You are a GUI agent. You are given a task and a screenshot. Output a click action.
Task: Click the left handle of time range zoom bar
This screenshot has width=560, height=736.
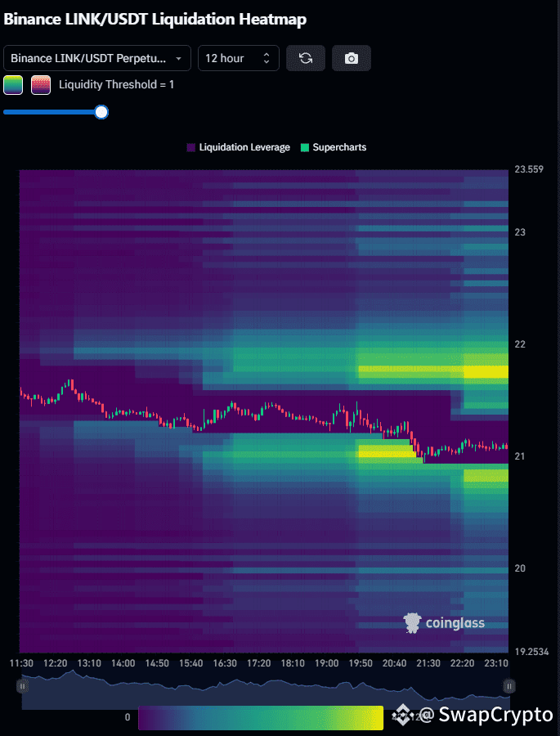[x=22, y=686]
